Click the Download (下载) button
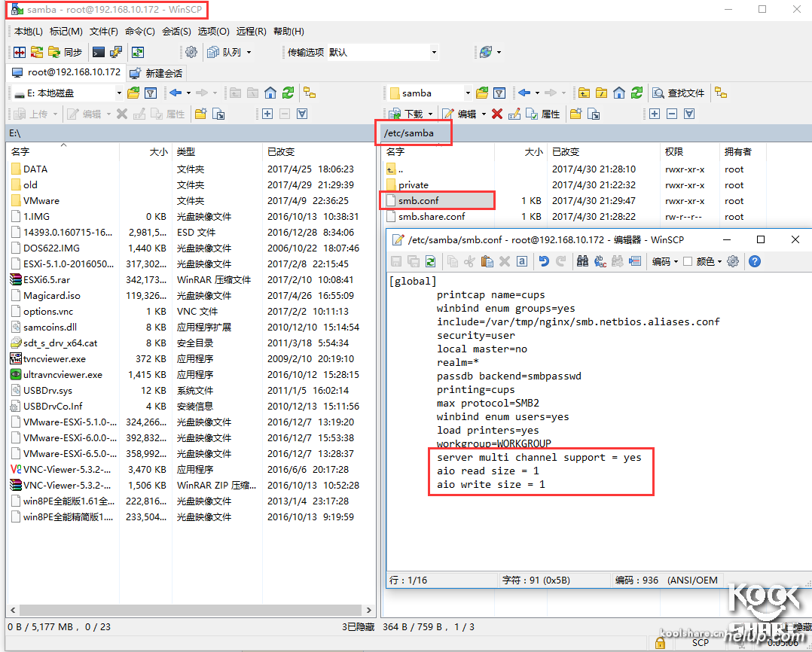 [406, 114]
